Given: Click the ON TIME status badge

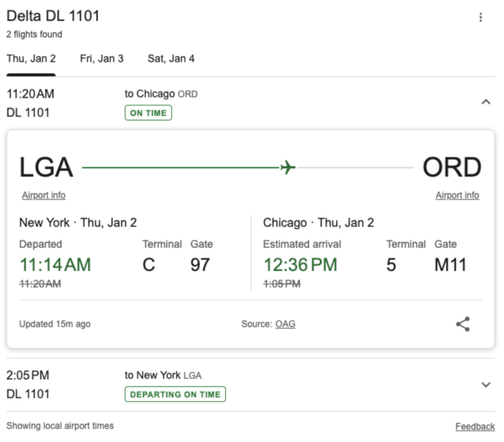Looking at the screenshot, I should pyautogui.click(x=148, y=113).
